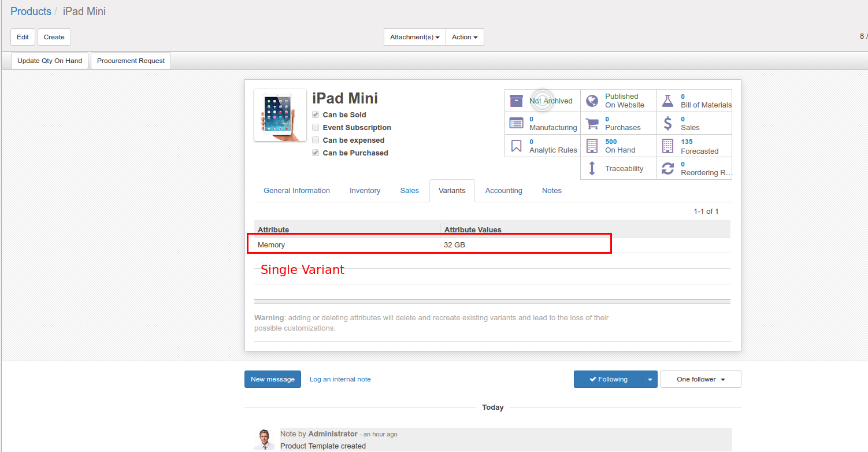Open the Published On Website globe icon
This screenshot has height=452, width=868.
592,100
